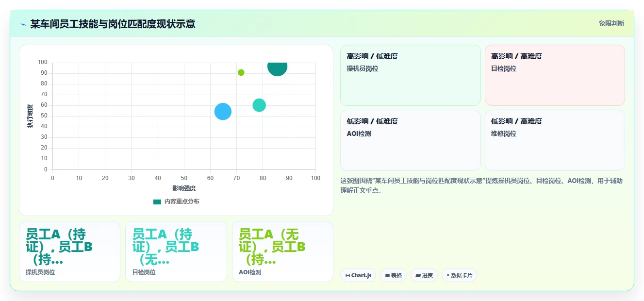This screenshot has height=301, width=644.
Task: Select the 表格 tag chip
Action: point(393,275)
